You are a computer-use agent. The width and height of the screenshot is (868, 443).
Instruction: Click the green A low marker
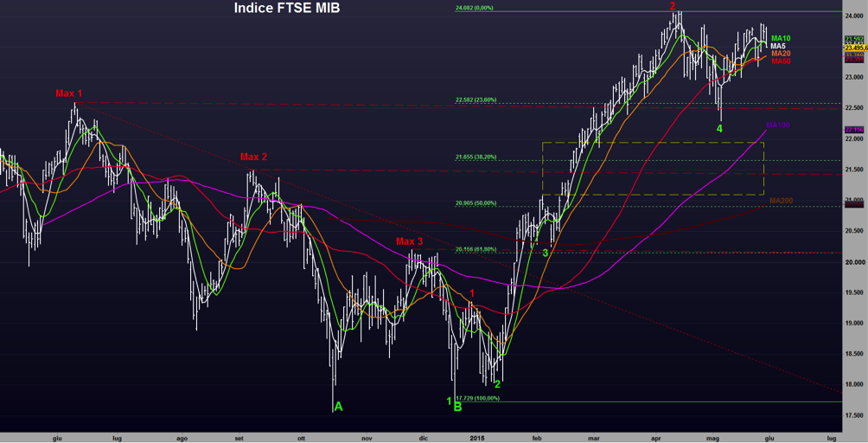pyautogui.click(x=339, y=407)
